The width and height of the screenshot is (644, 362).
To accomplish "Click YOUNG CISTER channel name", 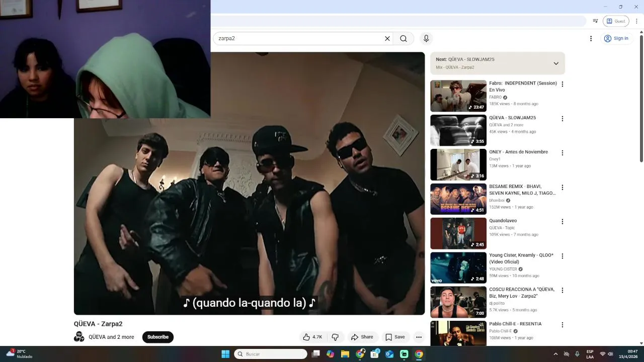I will pyautogui.click(x=503, y=269).
